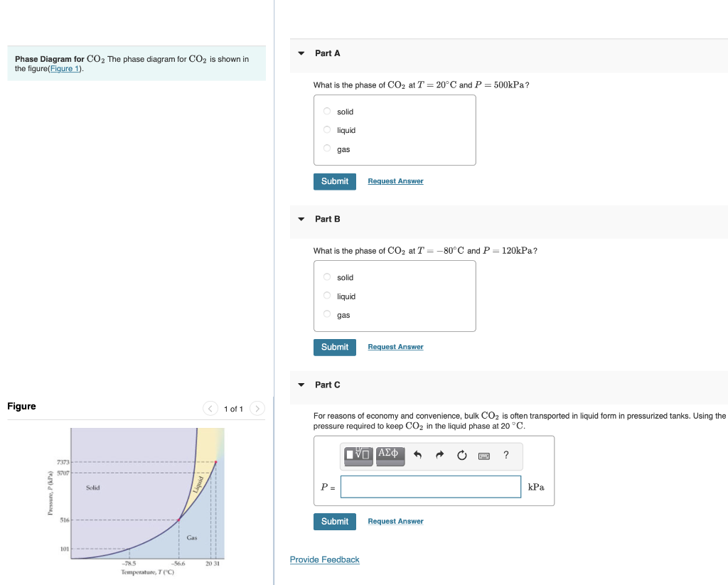
Task: Submit the answer for Part C
Action: point(334,521)
